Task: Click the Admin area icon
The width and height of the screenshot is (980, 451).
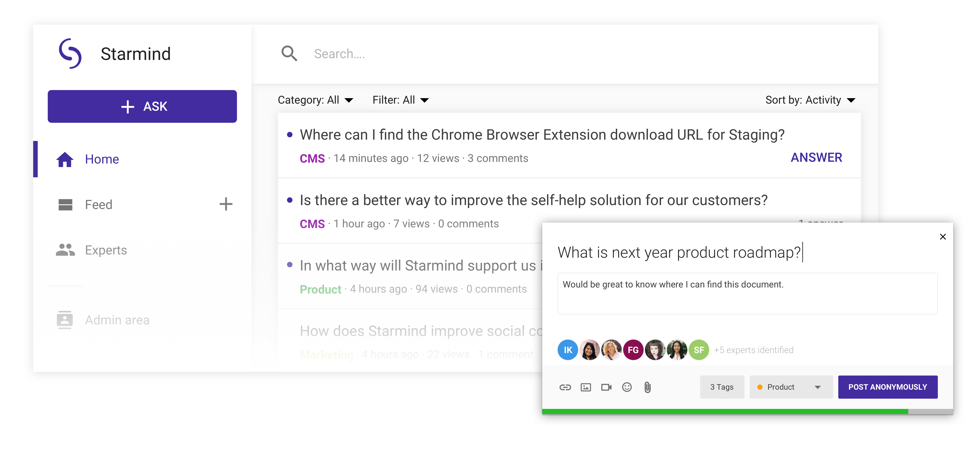Action: coord(65,320)
